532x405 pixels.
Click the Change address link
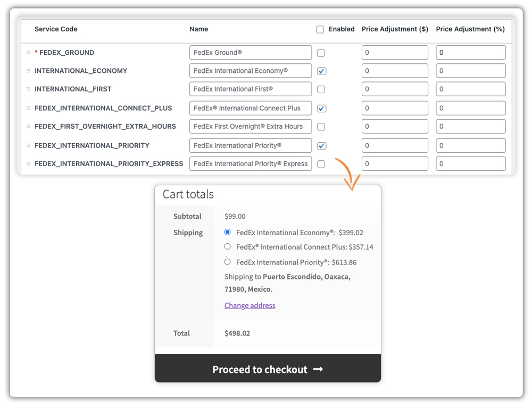point(250,305)
